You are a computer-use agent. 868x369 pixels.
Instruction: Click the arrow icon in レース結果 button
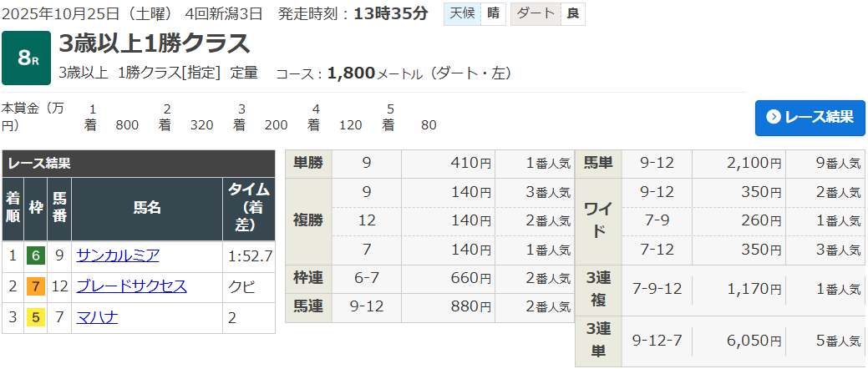tap(774, 117)
